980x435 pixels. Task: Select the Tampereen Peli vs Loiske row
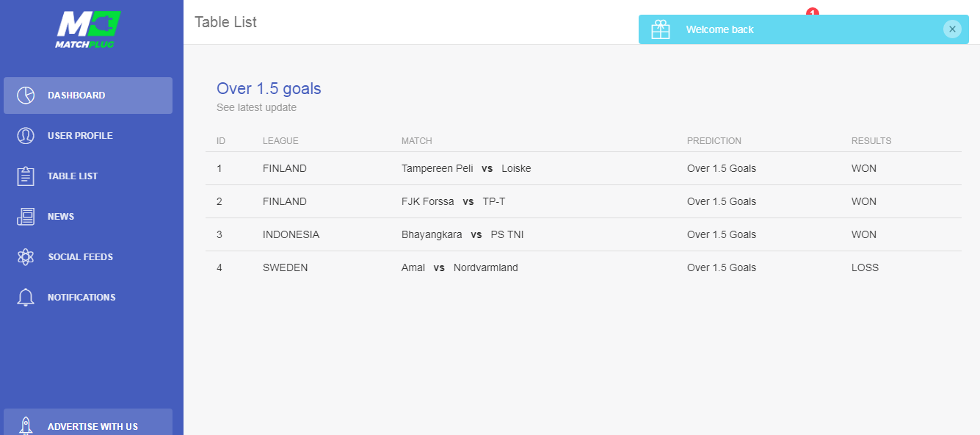tap(584, 168)
